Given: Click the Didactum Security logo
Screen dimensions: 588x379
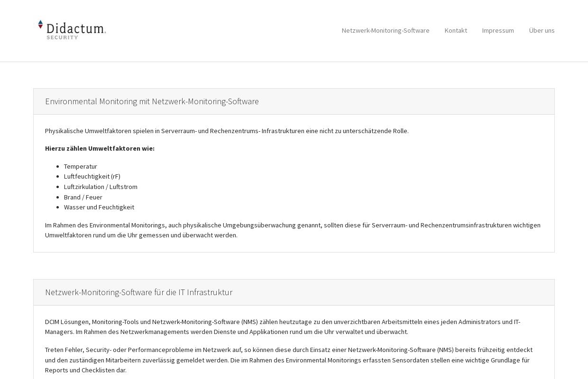Looking at the screenshot, I should 72,29.
